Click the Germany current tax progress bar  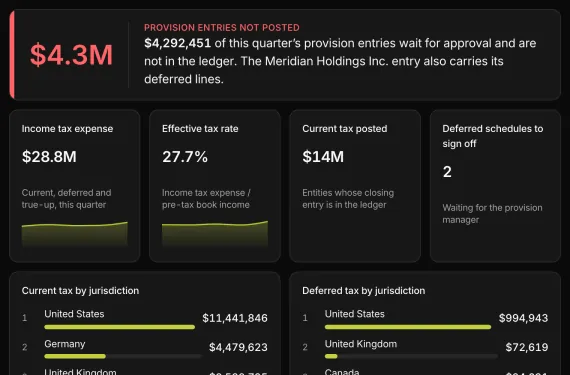(x=123, y=356)
